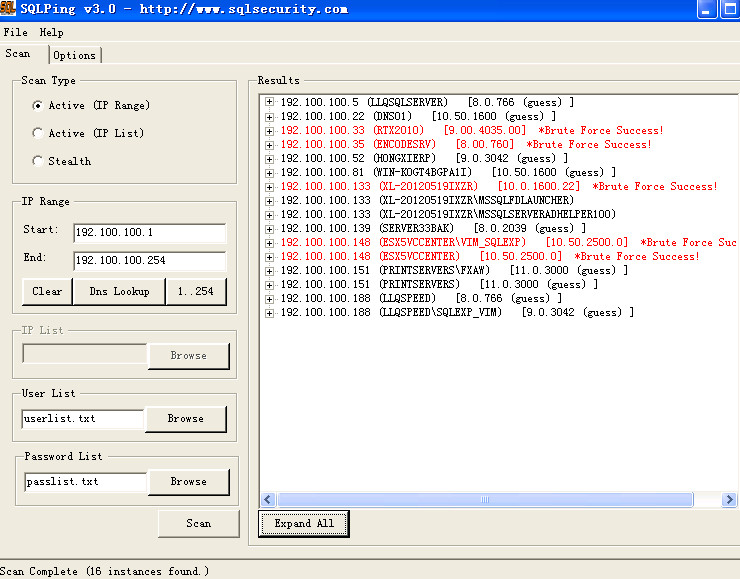
Task: Select the 192.100.100.22 DNS01 row
Action: click(x=418, y=117)
